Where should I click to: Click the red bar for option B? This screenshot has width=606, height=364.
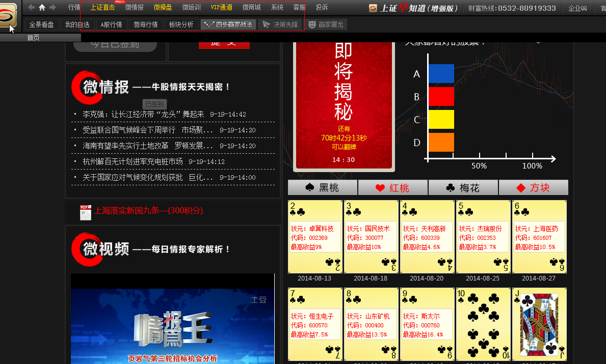(x=441, y=97)
